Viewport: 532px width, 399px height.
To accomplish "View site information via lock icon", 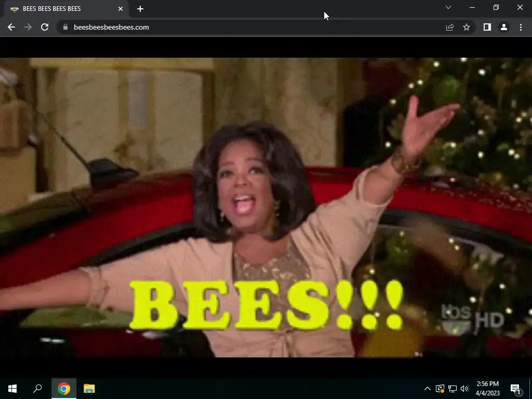I will 65,27.
